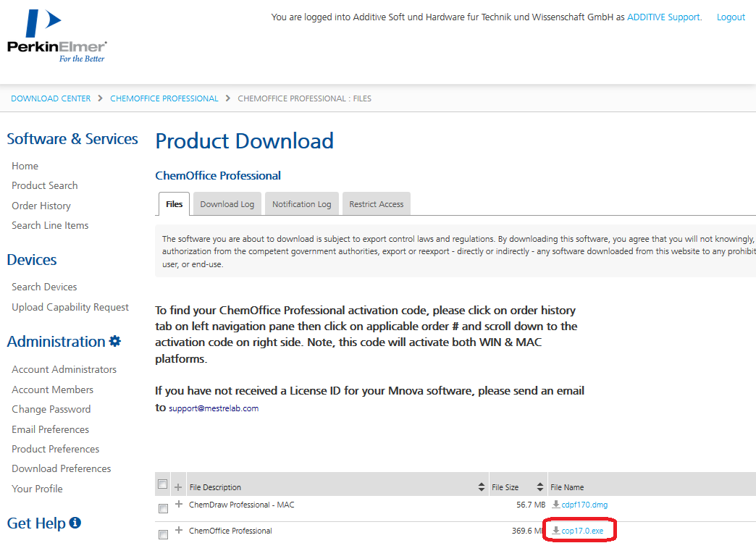Click the Devices sidebar heading

coord(32,260)
